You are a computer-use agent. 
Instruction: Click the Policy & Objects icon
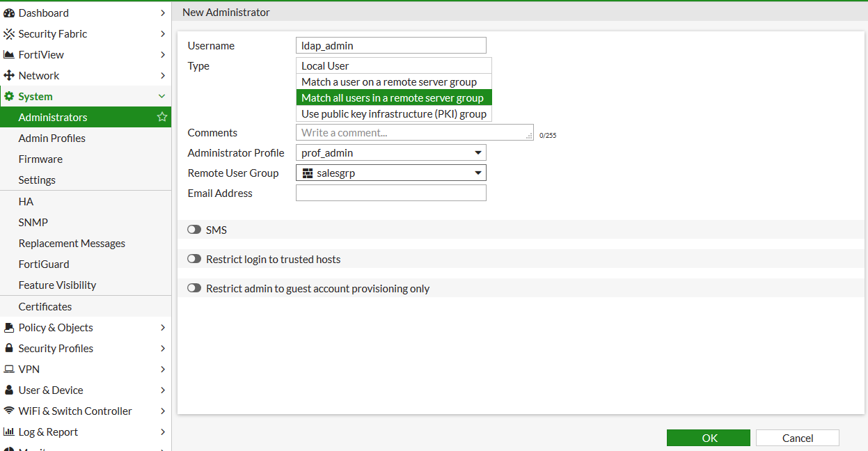(9, 327)
